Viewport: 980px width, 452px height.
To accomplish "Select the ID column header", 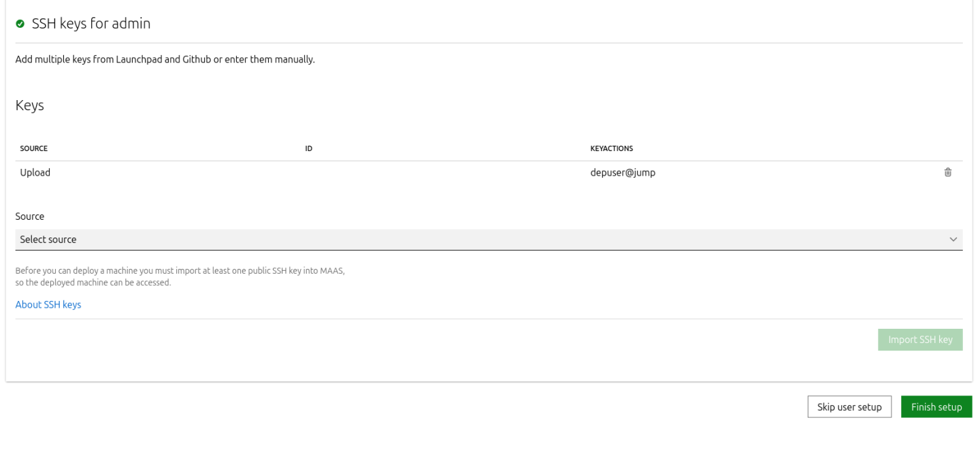I will click(x=308, y=148).
